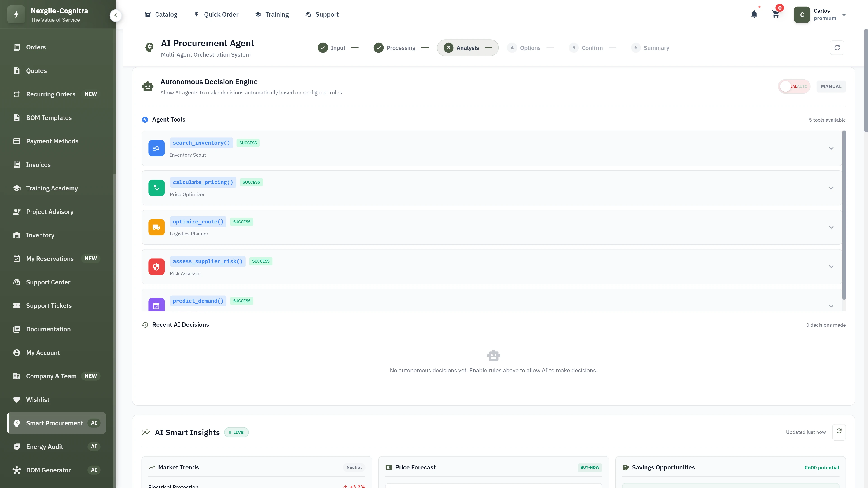Refresh the AI Smart Insights panel
868x488 pixels.
click(x=839, y=432)
